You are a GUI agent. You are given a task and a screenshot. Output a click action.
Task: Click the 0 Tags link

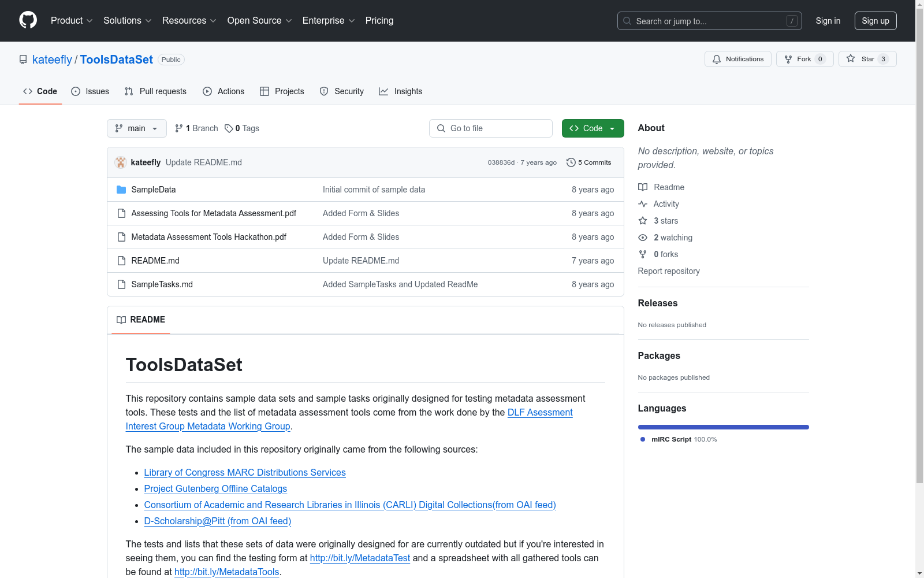242,128
